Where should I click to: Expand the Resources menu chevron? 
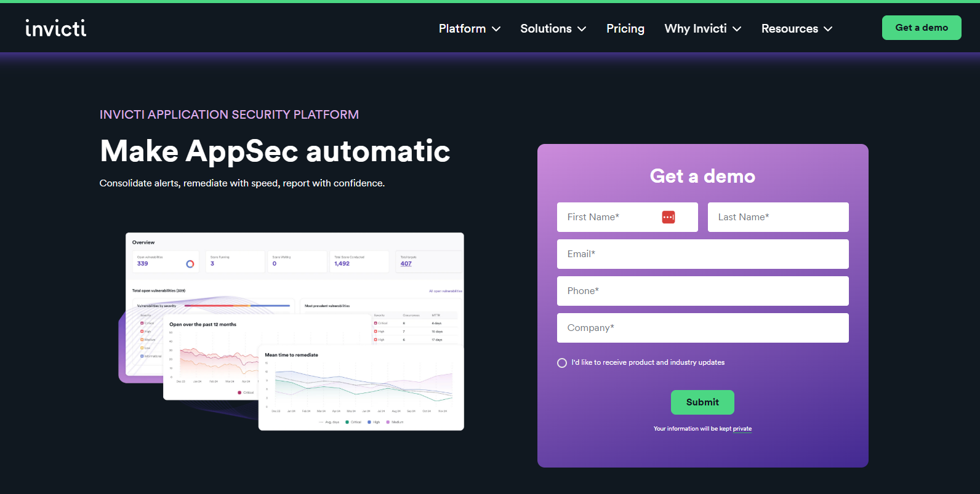pyautogui.click(x=828, y=29)
